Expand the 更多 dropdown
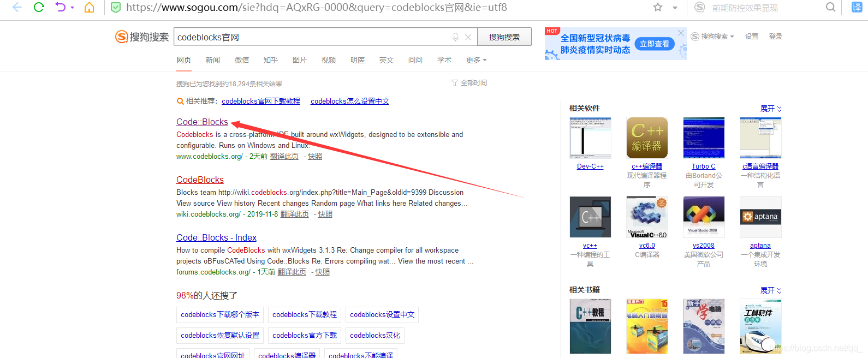868x358 pixels. point(476,60)
